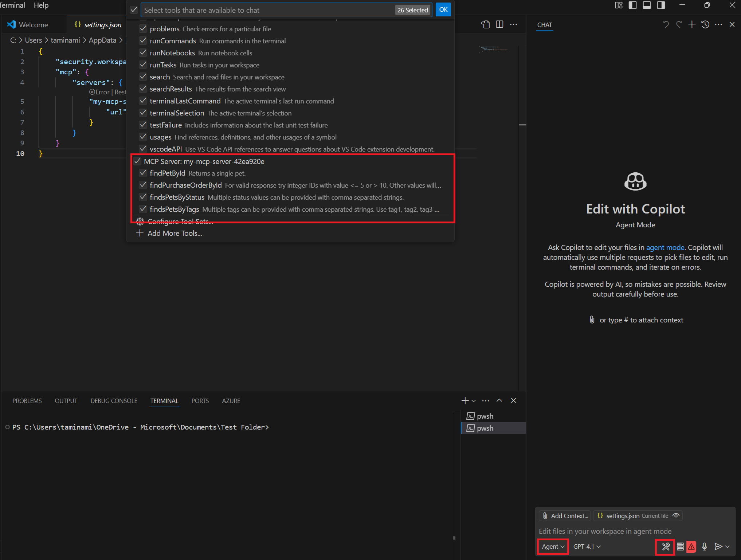The image size is (741, 560).
Task: Click the taminami breadcrumb segment
Action: [x=65, y=40]
